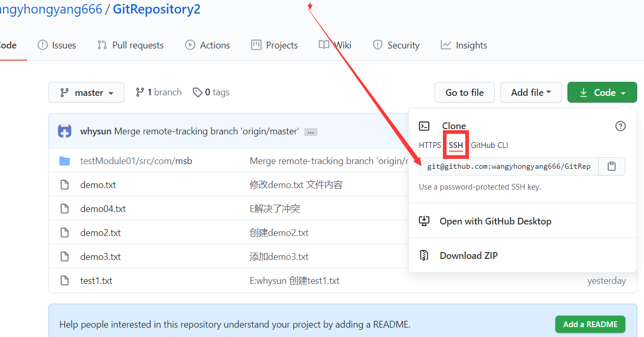Image resolution: width=644 pixels, height=337 pixels.
Task: Click the file icon beside demo2.txt
Action: (65, 233)
